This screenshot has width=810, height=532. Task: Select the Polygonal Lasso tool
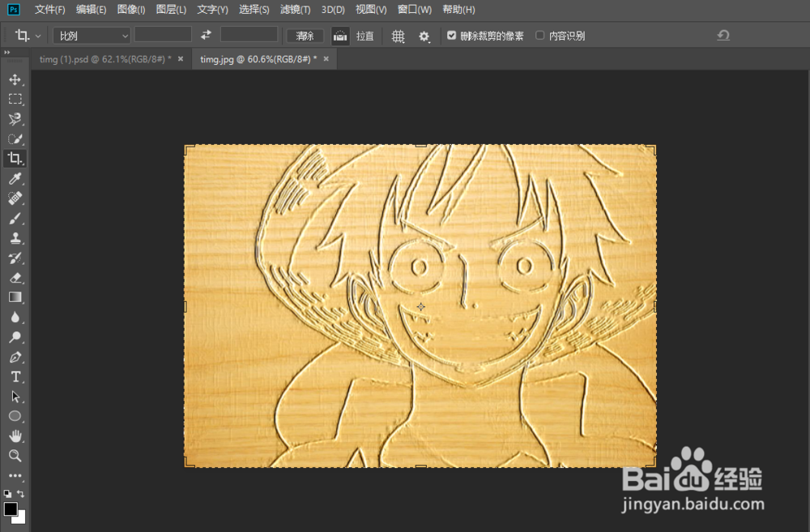tap(15, 119)
